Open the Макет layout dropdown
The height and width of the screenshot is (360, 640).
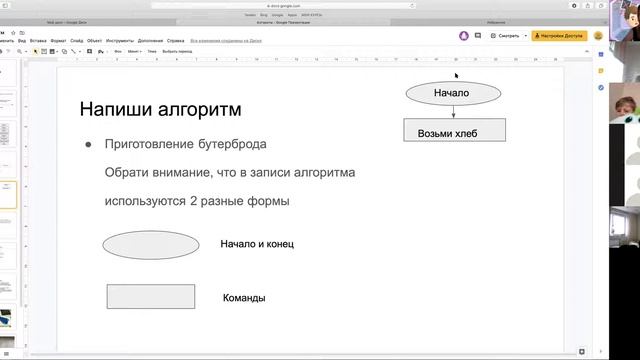[x=134, y=51]
